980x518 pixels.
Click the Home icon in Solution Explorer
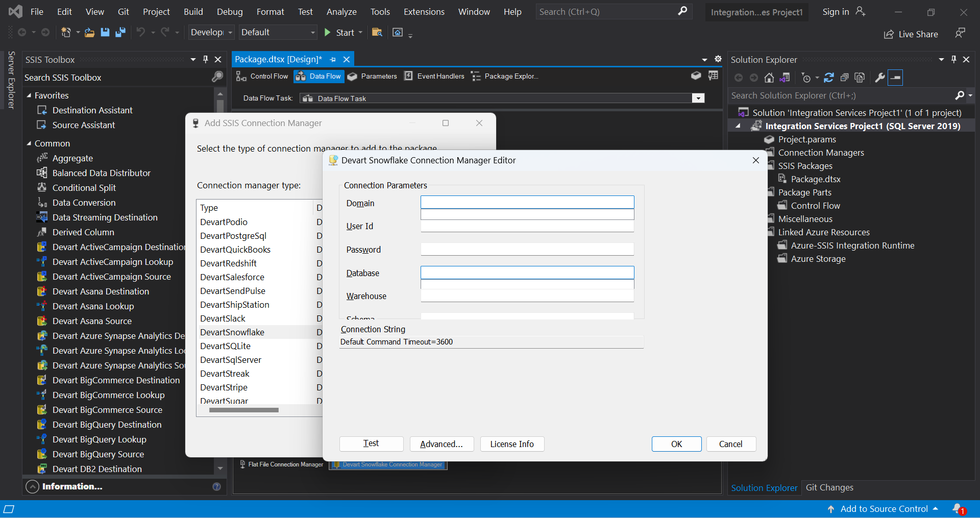(x=769, y=77)
